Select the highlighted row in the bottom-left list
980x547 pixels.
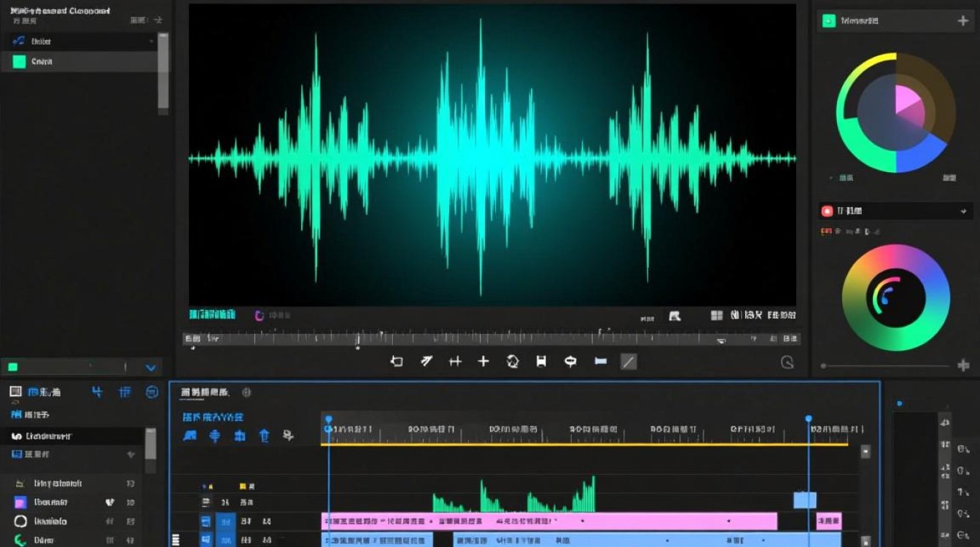point(71,436)
